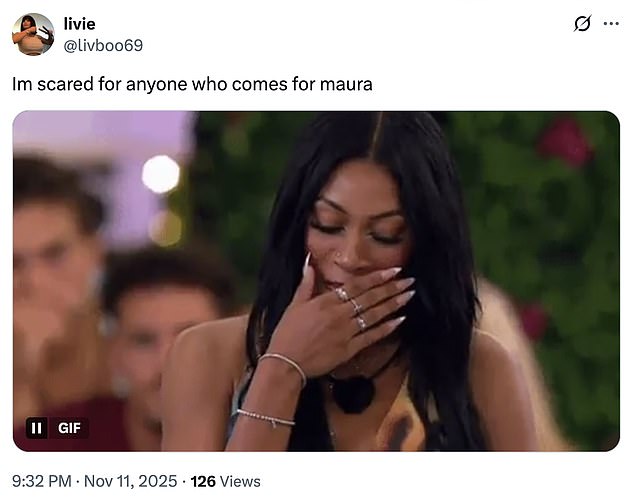Screen dimensions: 634x498
Task: Pause the playing GIF
Action: tap(36, 428)
